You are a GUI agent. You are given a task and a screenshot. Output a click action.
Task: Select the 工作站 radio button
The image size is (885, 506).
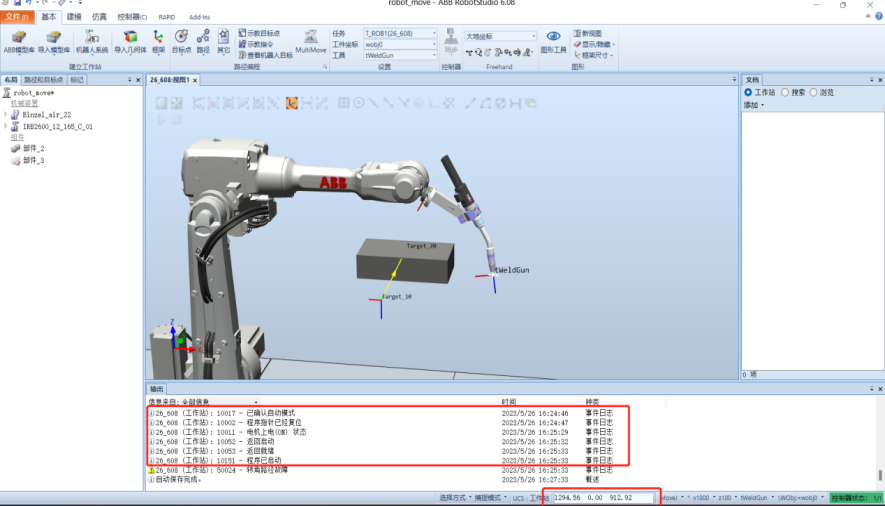point(748,93)
